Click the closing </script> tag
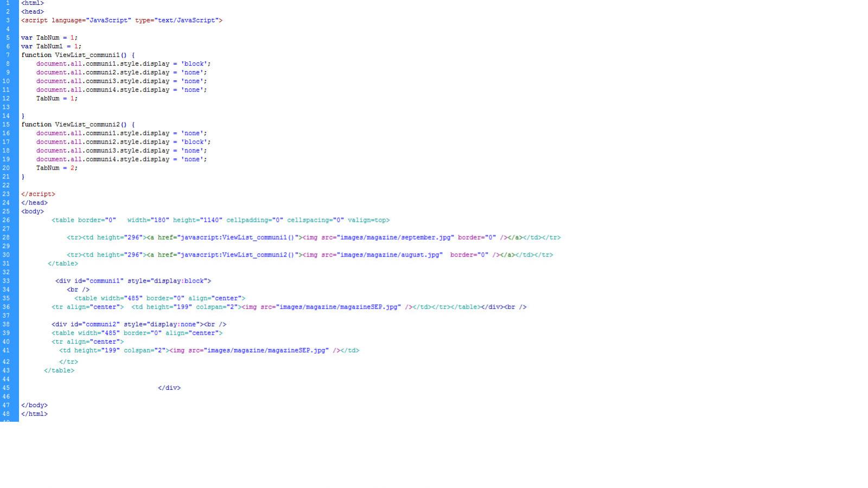 (38, 194)
